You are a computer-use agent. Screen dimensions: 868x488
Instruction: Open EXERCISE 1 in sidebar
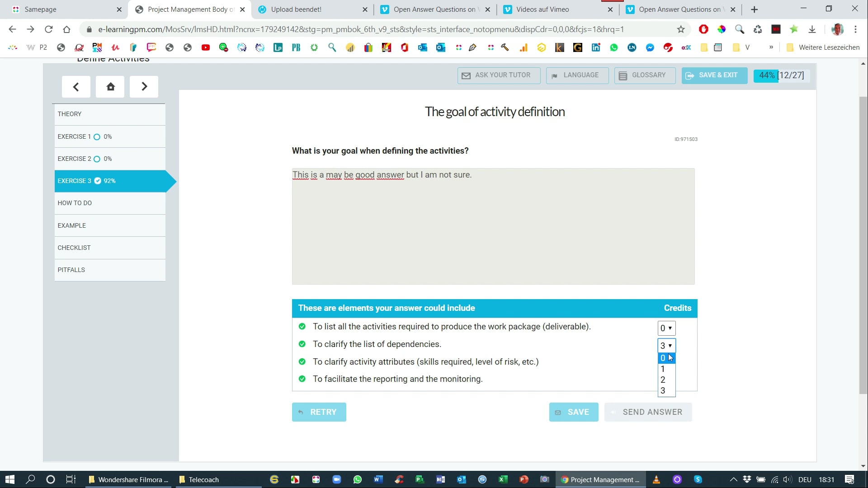[110, 136]
